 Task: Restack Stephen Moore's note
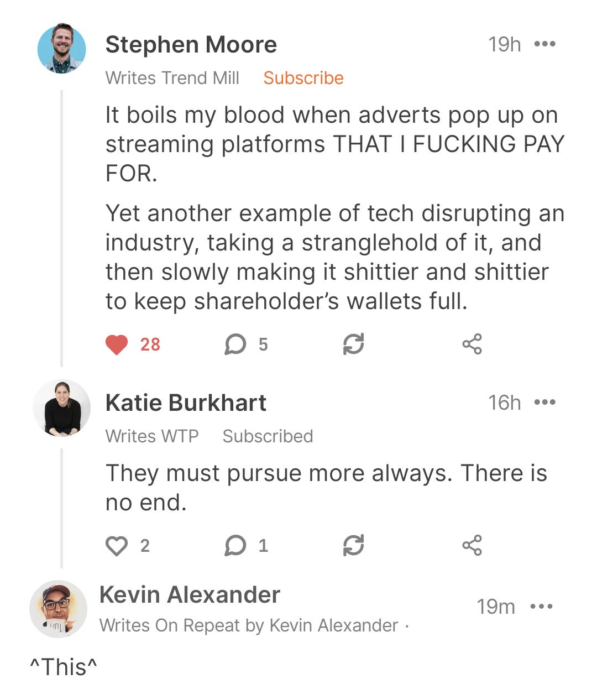click(354, 344)
